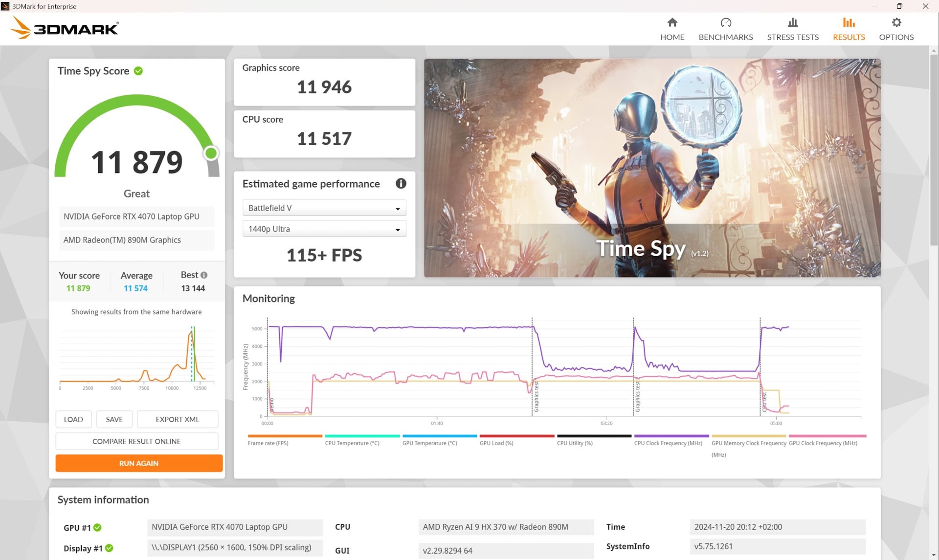
Task: Click the Compare Result Online button
Action: [137, 441]
